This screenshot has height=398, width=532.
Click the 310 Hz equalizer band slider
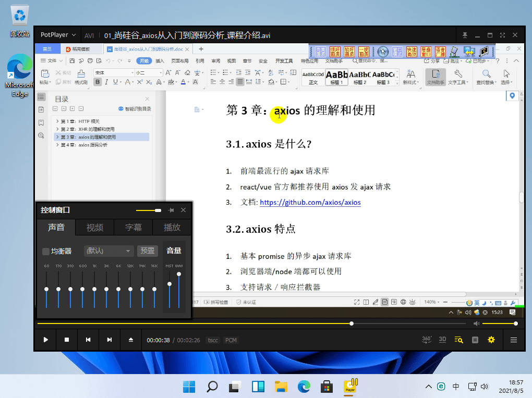(x=70, y=289)
